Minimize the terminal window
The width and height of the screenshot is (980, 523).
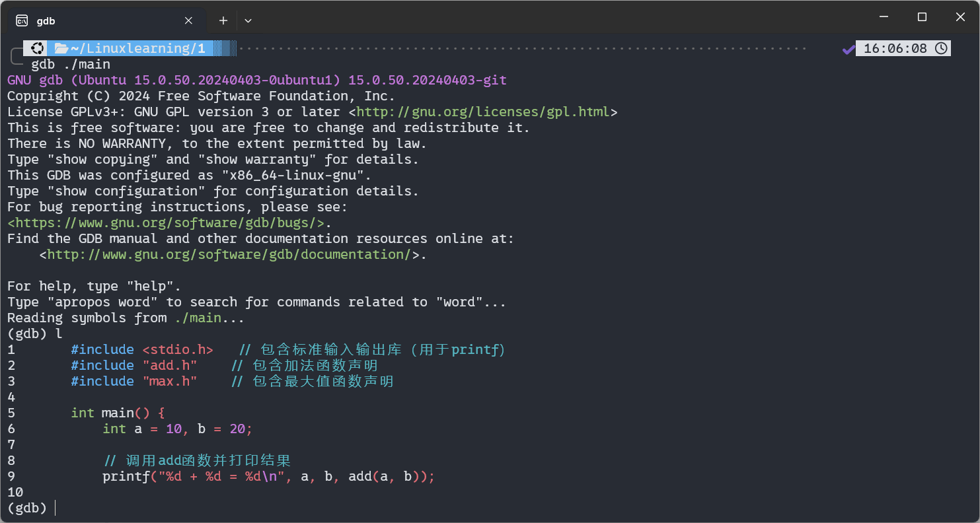[x=882, y=17]
